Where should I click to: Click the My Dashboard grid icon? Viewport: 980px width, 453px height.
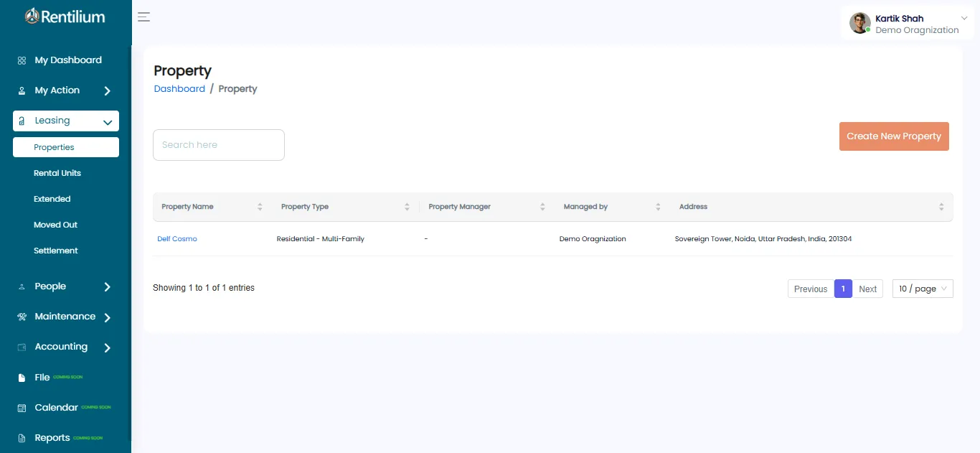click(x=22, y=61)
